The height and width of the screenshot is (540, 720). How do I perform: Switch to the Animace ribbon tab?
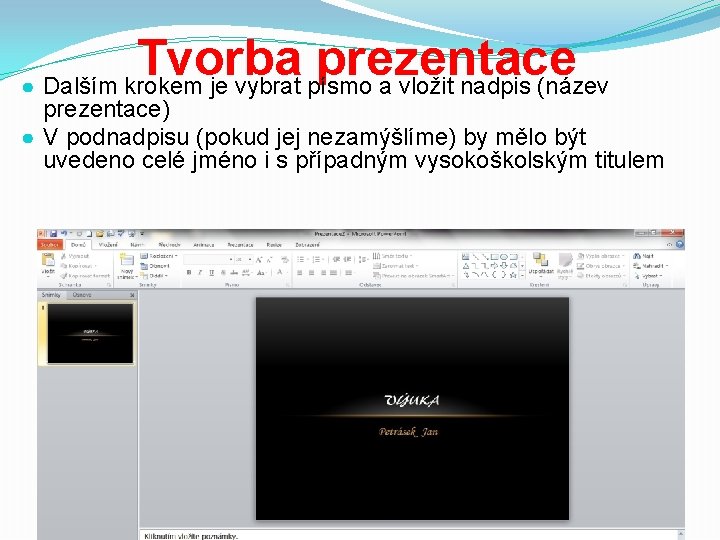[203, 245]
